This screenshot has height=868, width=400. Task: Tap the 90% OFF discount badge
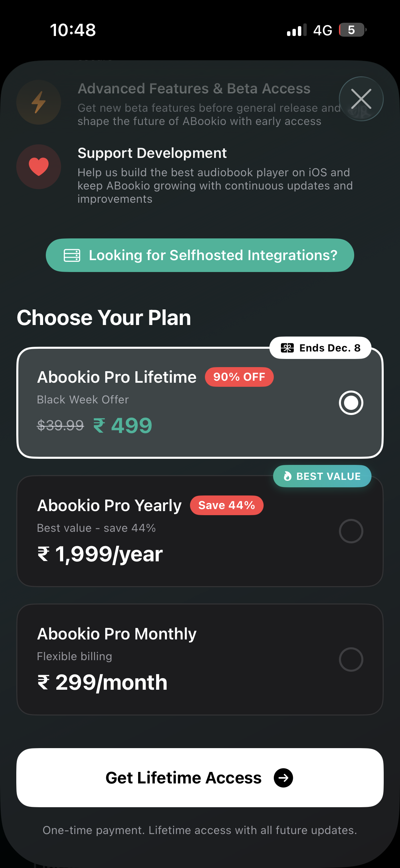coord(239,377)
